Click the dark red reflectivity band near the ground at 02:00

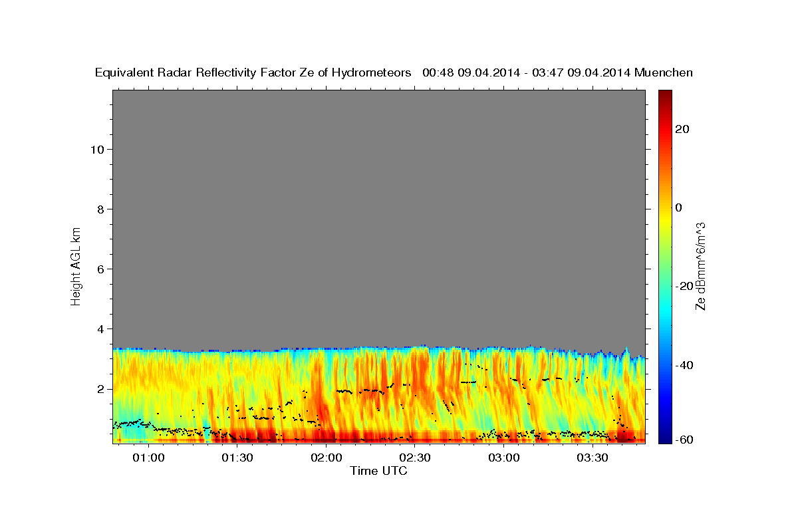pos(327,437)
